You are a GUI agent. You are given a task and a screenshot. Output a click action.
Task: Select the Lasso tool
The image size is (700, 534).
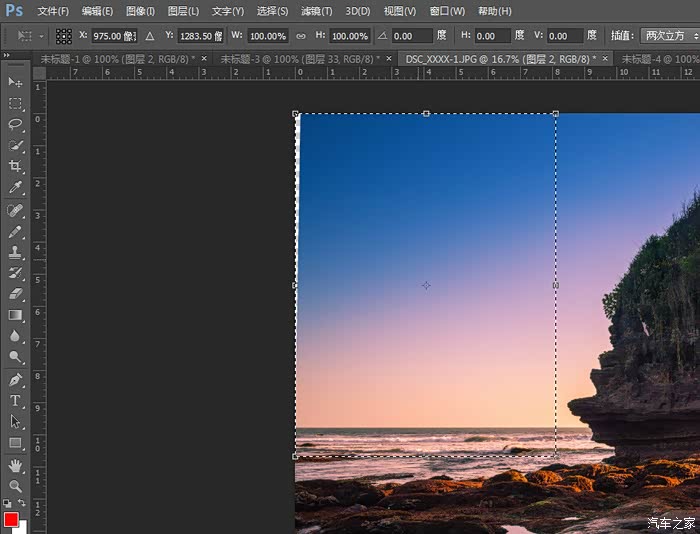[x=15, y=124]
